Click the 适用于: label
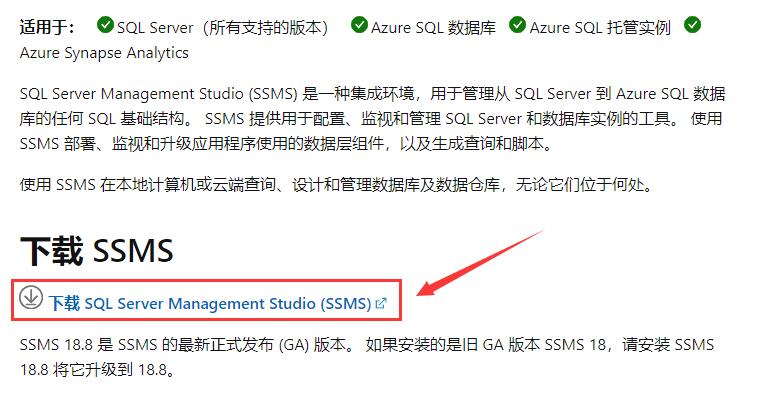This screenshot has width=771, height=397. coord(47,27)
